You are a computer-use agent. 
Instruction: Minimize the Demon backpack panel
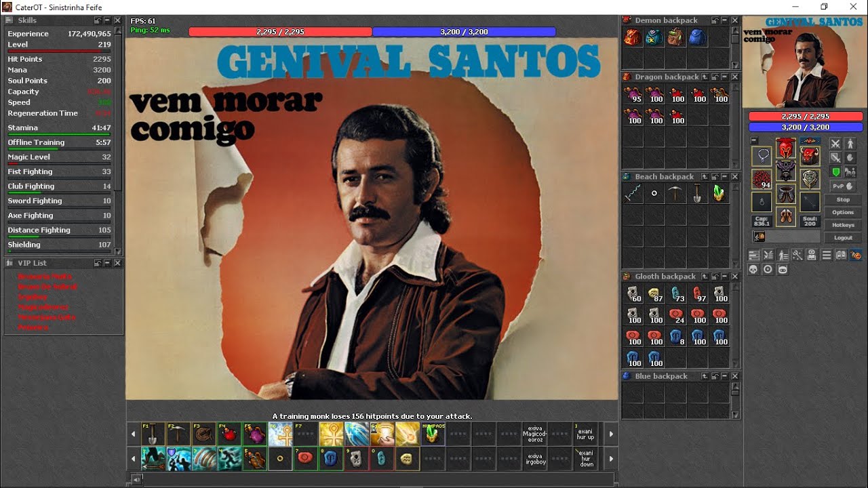724,21
